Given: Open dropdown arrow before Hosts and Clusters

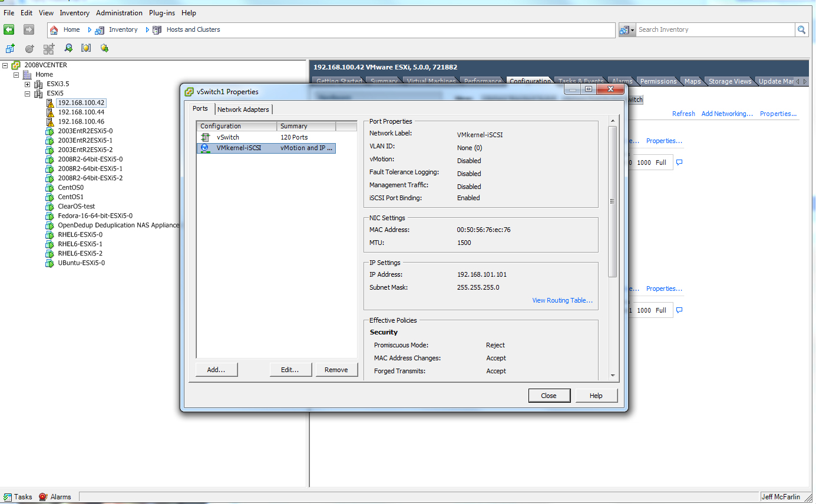Looking at the screenshot, I should click(x=147, y=29).
